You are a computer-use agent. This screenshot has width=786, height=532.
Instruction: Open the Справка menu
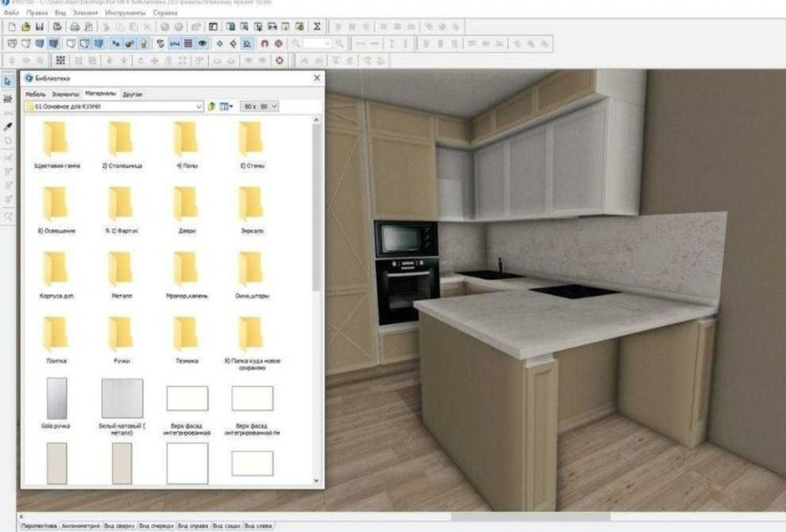click(165, 13)
